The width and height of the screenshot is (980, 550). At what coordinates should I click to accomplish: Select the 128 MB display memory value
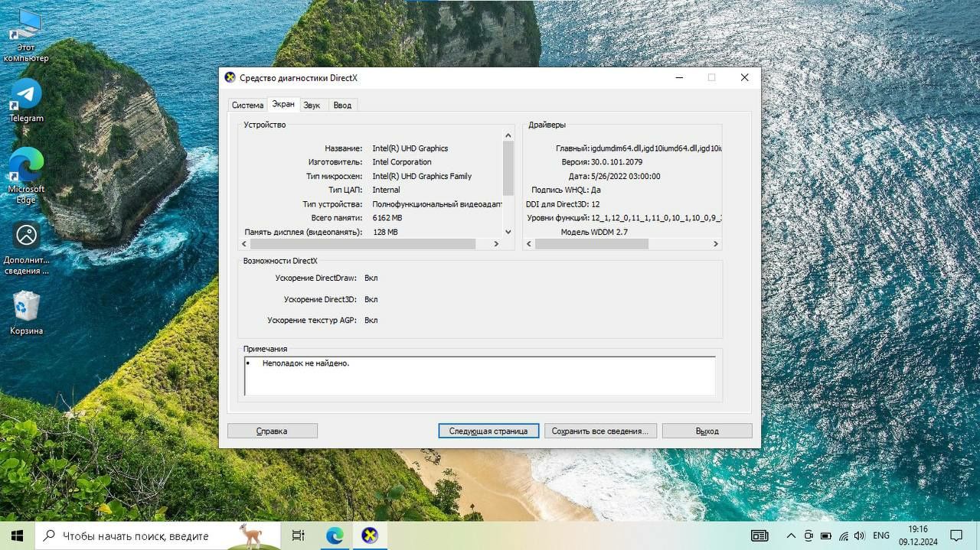pos(385,232)
